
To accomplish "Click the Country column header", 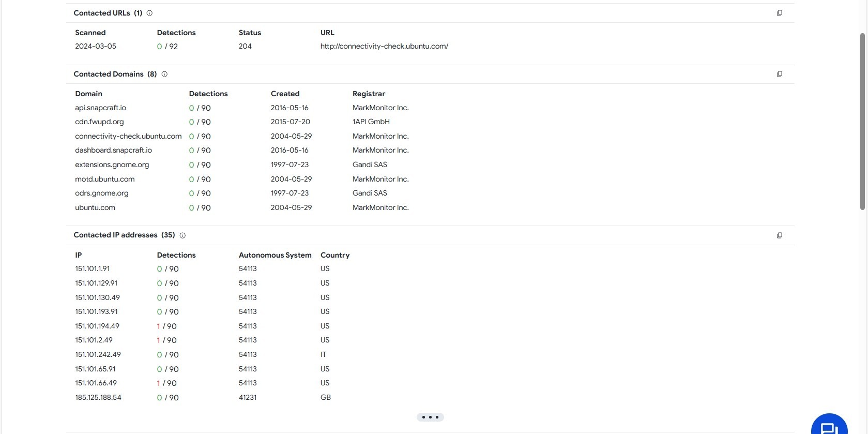I will pyautogui.click(x=335, y=255).
